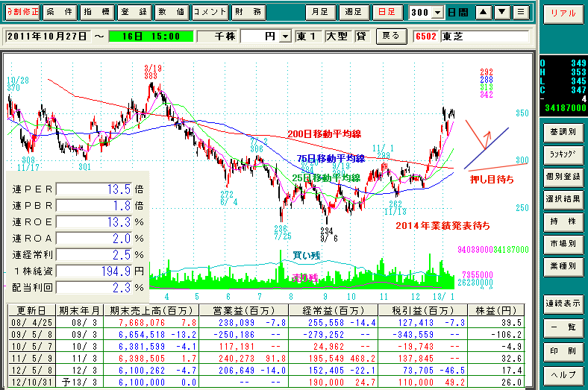Select the 日足 daily chart
The image size is (588, 390).
point(387,12)
